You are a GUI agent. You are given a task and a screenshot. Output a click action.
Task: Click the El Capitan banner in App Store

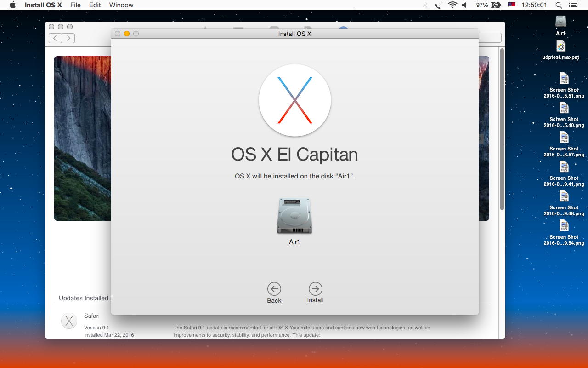click(83, 138)
